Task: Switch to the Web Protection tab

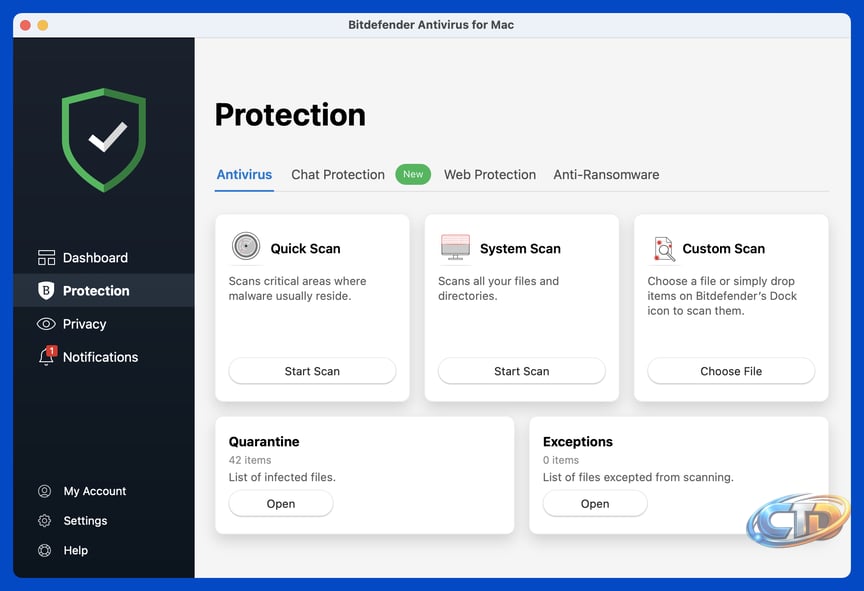Action: [x=490, y=175]
